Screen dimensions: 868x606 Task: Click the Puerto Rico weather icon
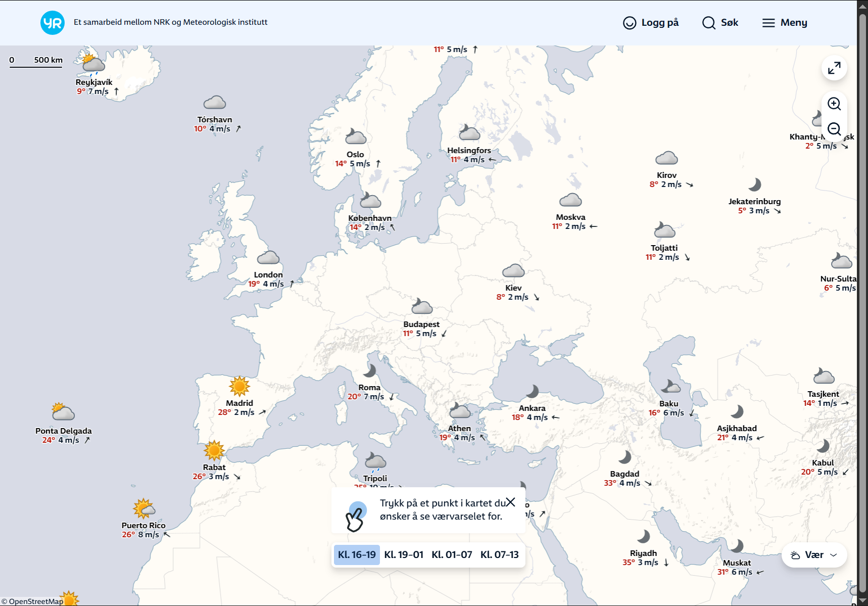[144, 508]
